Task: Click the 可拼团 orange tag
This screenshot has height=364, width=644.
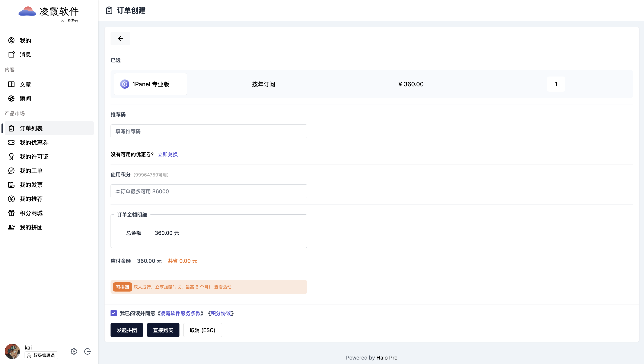Action: (x=122, y=287)
